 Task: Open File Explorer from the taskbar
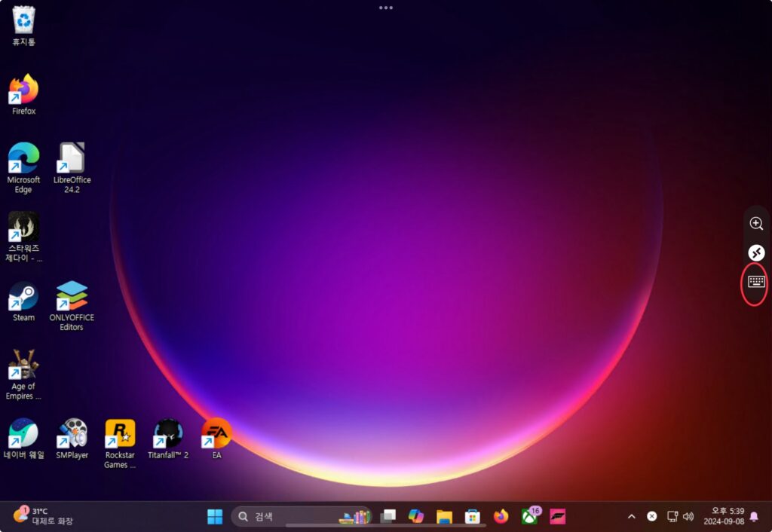click(444, 517)
